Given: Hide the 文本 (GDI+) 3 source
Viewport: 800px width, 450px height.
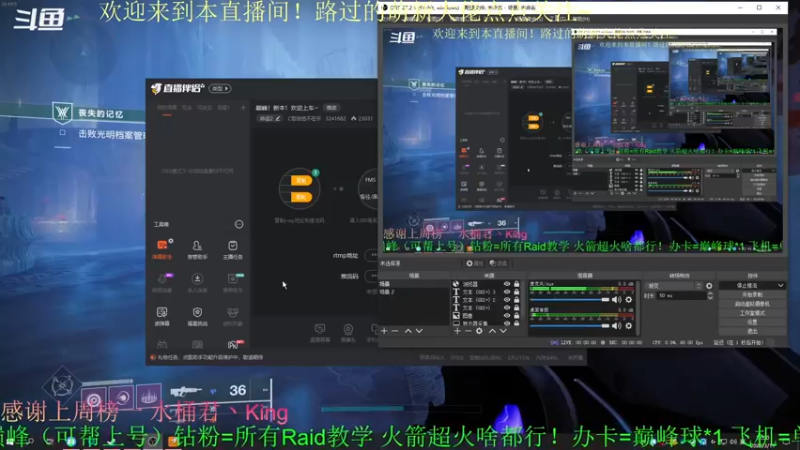Looking at the screenshot, I should point(507,292).
